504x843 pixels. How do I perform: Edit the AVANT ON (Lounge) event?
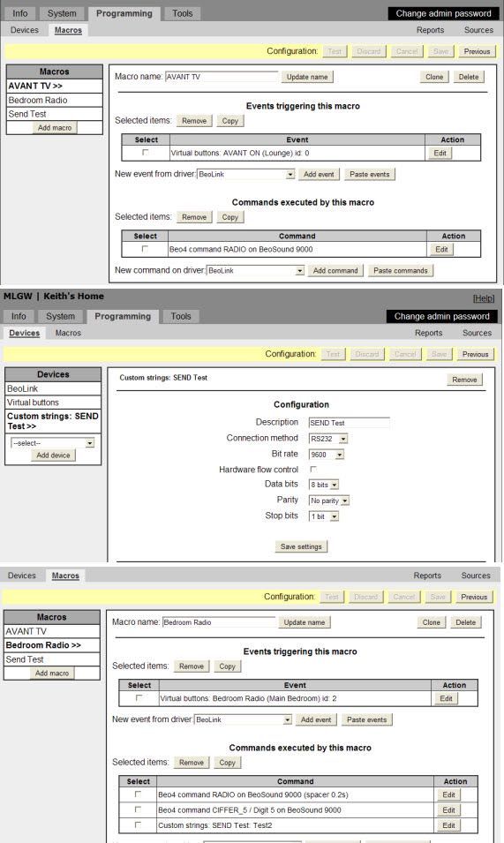440,154
